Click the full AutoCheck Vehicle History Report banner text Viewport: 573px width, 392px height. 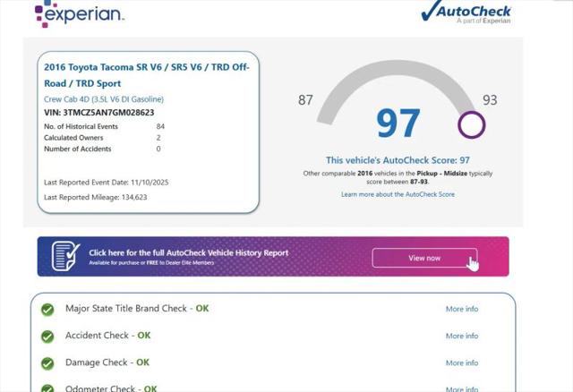point(189,252)
